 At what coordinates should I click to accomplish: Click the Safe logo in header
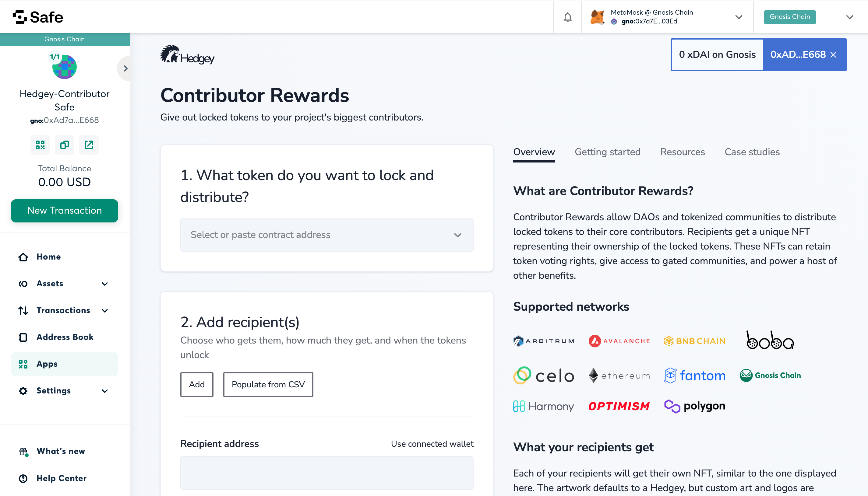38,17
